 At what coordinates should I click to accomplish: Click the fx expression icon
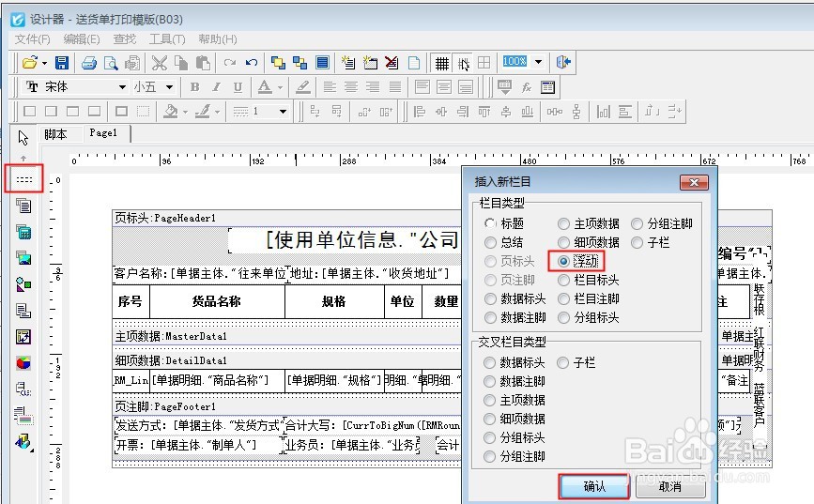coord(527,87)
